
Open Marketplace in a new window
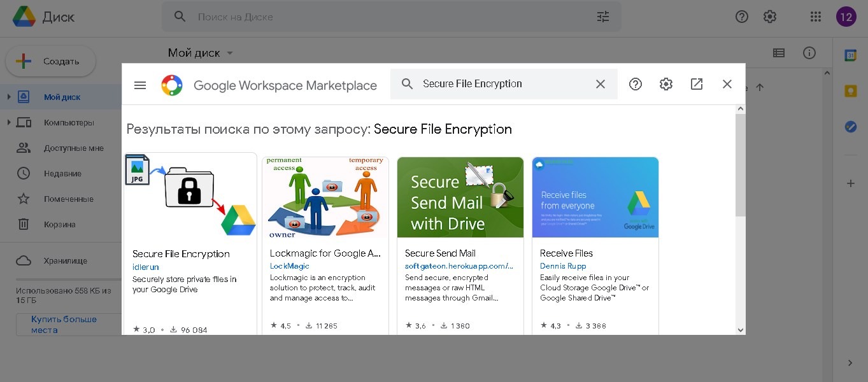click(x=696, y=84)
